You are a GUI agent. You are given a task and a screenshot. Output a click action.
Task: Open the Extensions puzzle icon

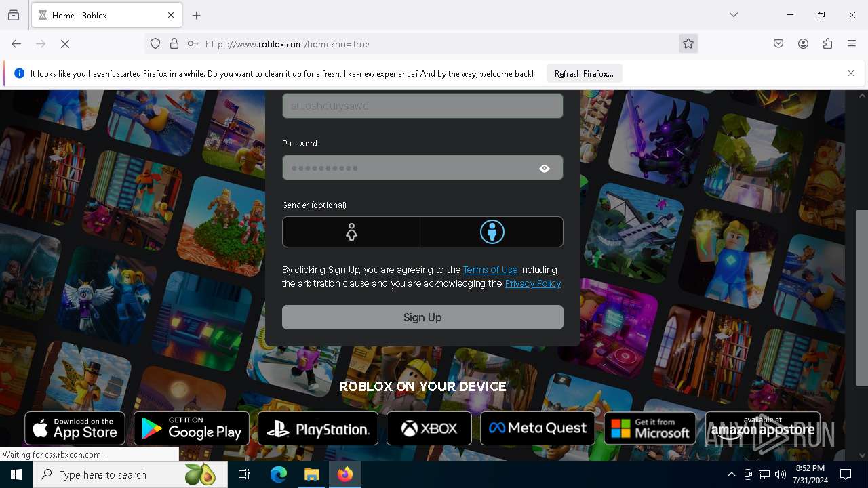click(x=827, y=44)
